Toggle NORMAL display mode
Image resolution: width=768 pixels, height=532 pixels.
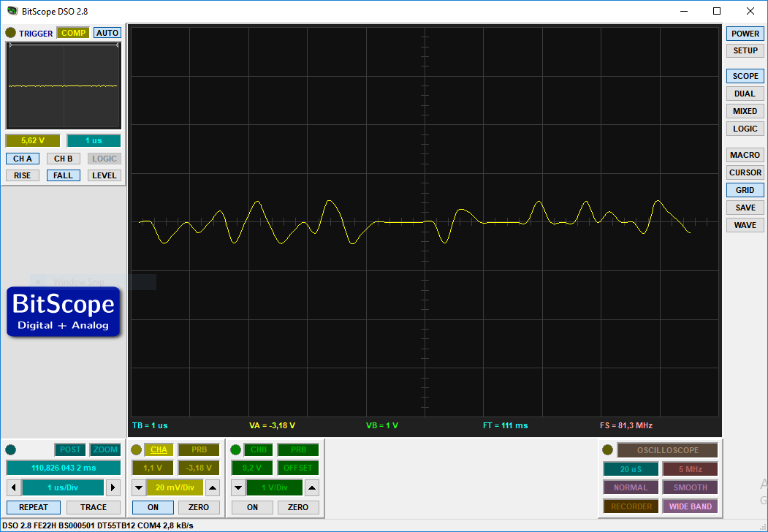[631, 487]
